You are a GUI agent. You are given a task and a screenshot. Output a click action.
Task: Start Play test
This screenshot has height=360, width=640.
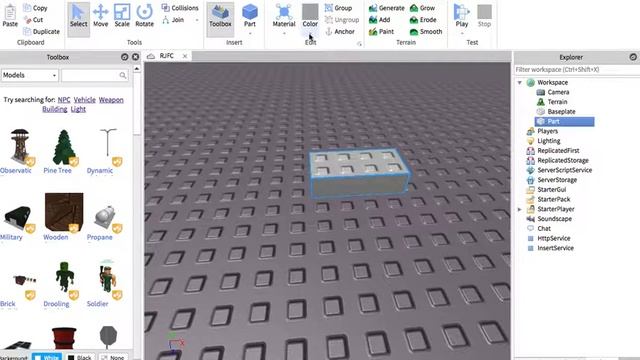[462, 16]
